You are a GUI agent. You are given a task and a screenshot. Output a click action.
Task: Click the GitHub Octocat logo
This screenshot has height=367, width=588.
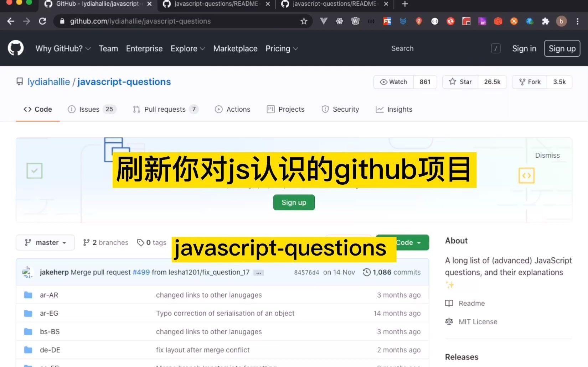pyautogui.click(x=16, y=48)
